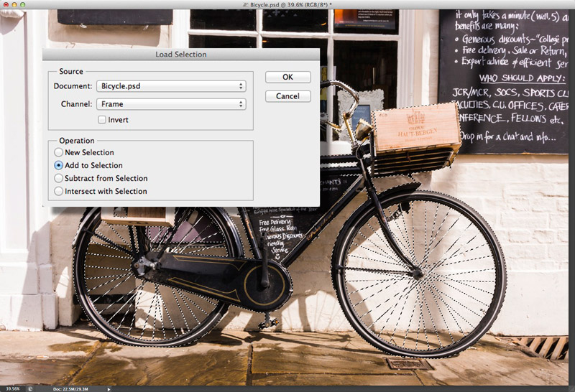This screenshot has width=575, height=392.
Task: Click the yellow minimize window button
Action: click(x=15, y=4)
